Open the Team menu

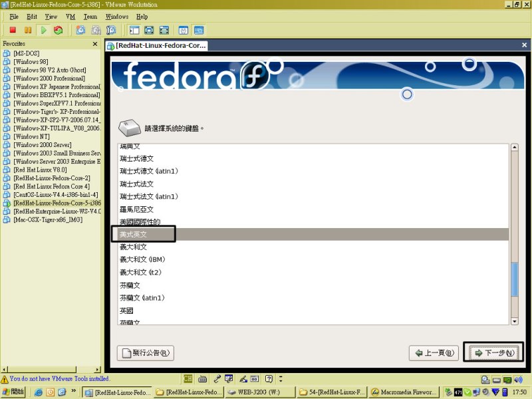(90, 17)
